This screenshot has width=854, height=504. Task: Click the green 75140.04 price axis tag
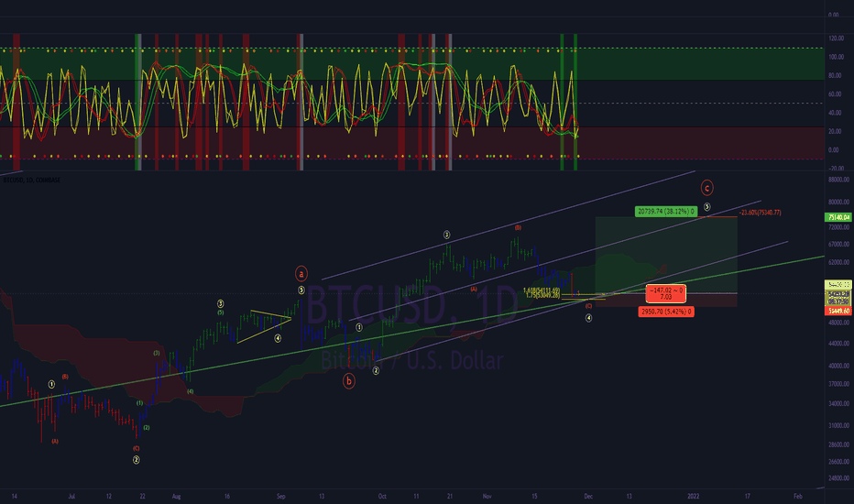click(x=838, y=217)
